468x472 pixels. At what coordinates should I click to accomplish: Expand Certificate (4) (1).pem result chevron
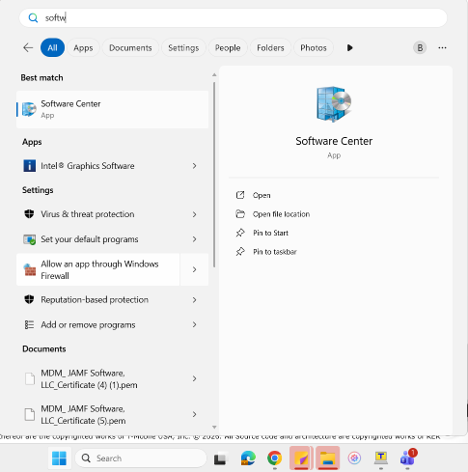[x=194, y=379]
